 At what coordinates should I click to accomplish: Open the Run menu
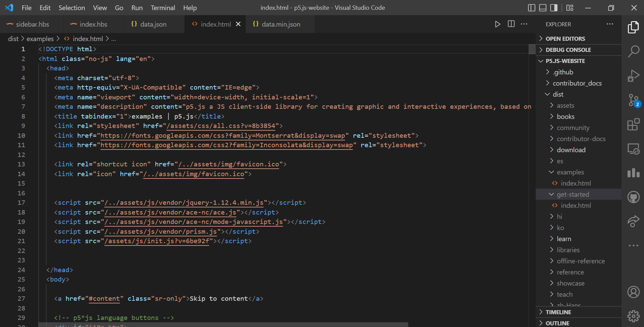point(137,8)
